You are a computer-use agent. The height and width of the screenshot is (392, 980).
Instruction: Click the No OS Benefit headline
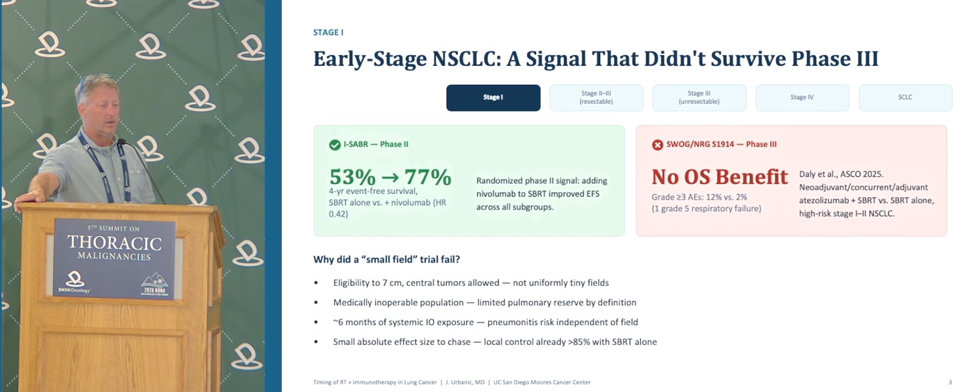[719, 177]
